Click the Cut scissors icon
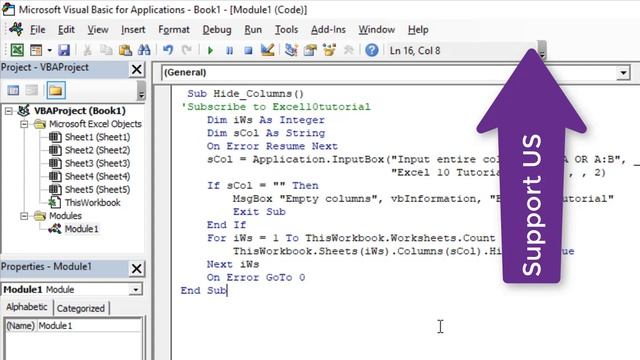This screenshot has height=360, width=640. pyautogui.click(x=87, y=50)
